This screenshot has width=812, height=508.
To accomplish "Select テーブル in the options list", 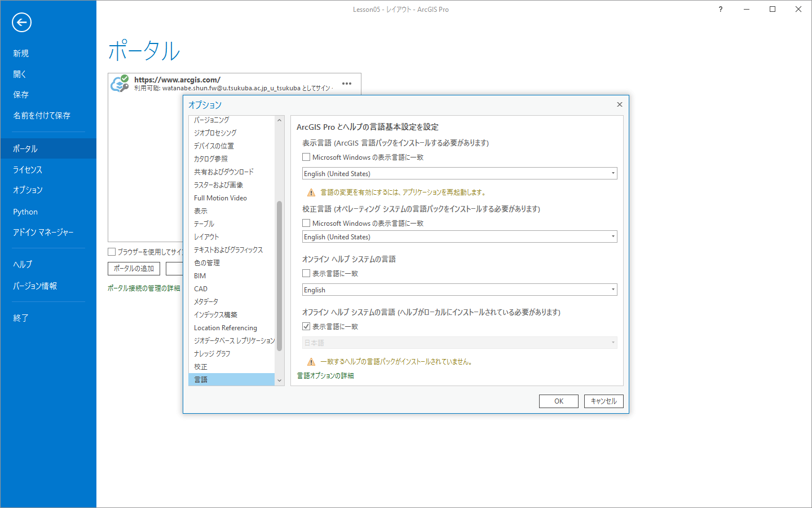I will [x=232, y=224].
